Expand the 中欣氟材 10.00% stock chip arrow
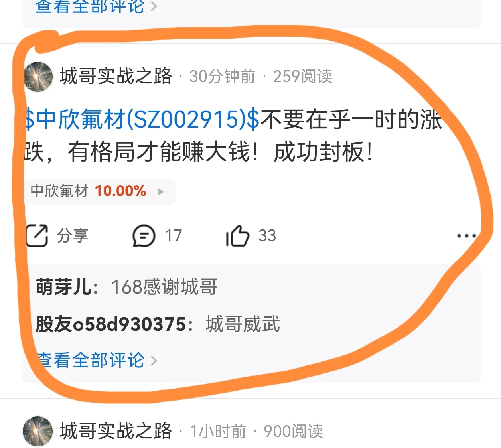501x448 pixels. 161,191
